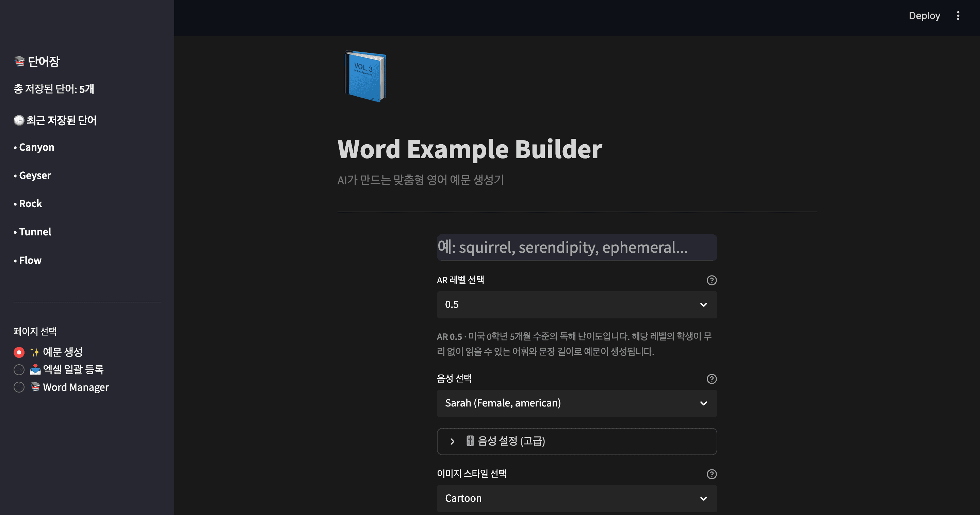Open the app options menu (⋮)

tap(958, 16)
